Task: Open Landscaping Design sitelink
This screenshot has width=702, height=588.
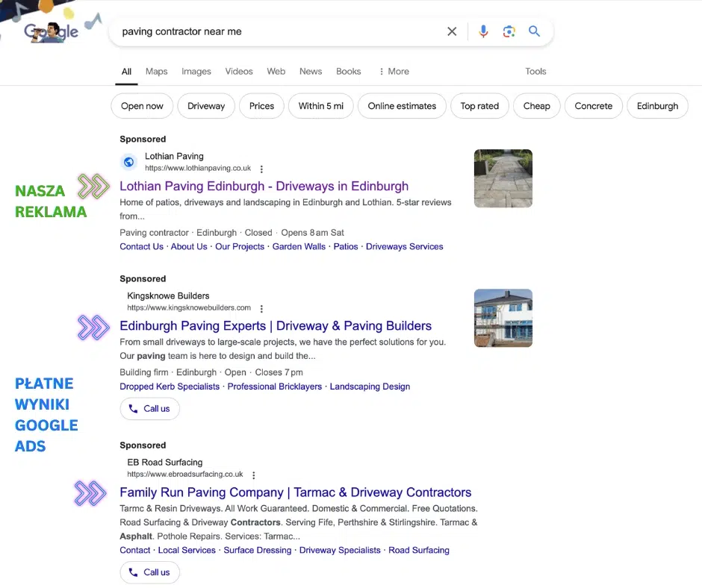Action: pos(370,387)
